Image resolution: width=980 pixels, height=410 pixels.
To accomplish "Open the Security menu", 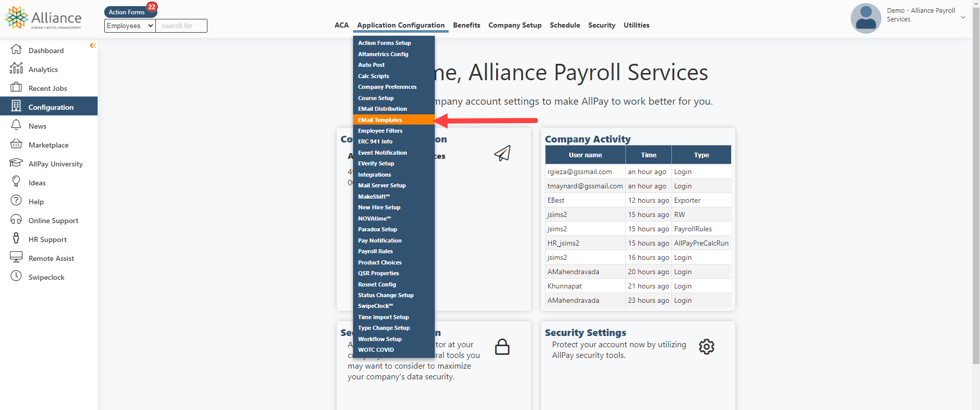I will [601, 25].
